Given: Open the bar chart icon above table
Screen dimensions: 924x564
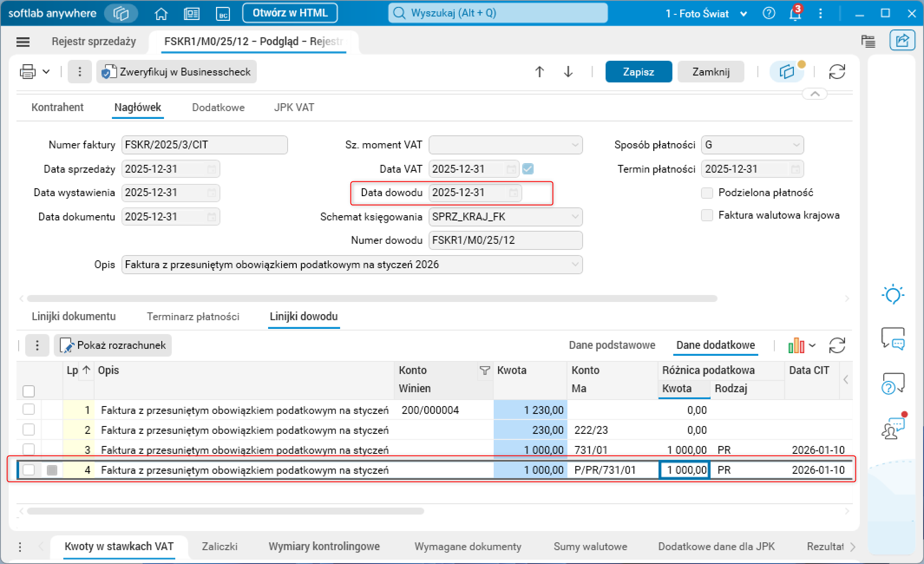Looking at the screenshot, I should click(796, 346).
